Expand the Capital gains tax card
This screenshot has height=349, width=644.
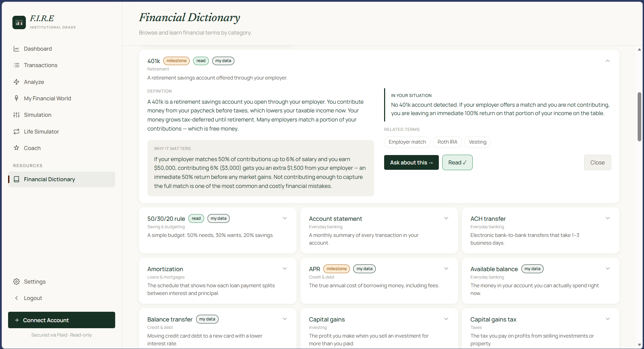608,319
